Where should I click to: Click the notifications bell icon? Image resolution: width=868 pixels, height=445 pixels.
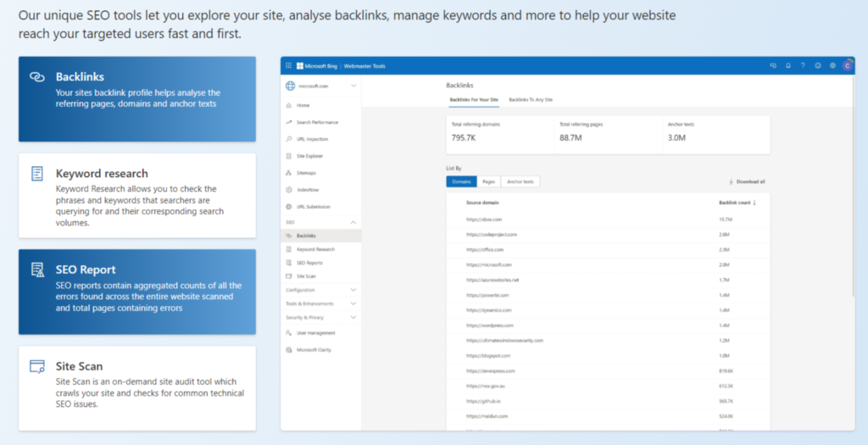click(x=787, y=65)
